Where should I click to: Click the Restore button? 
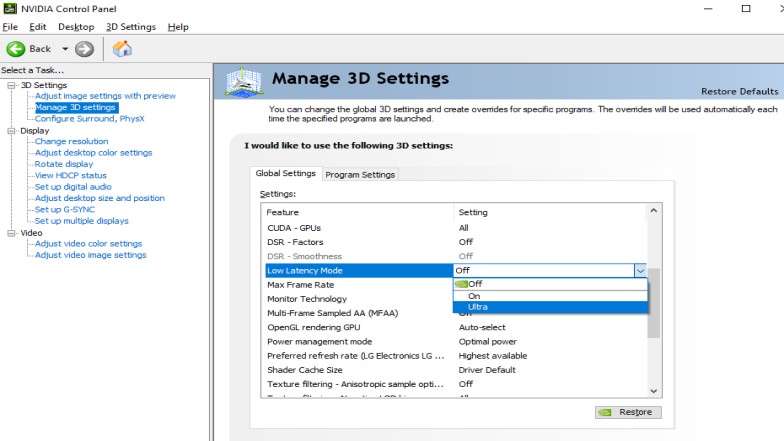click(x=628, y=412)
